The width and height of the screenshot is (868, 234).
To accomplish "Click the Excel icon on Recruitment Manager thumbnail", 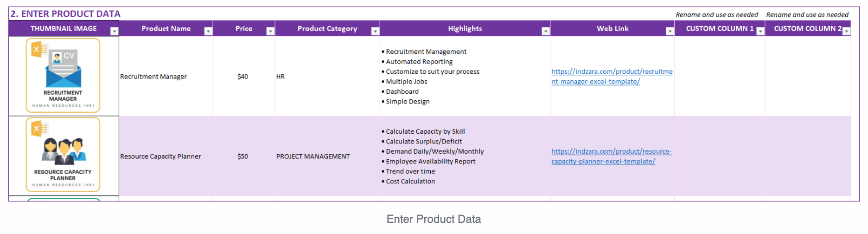I will point(39,49).
